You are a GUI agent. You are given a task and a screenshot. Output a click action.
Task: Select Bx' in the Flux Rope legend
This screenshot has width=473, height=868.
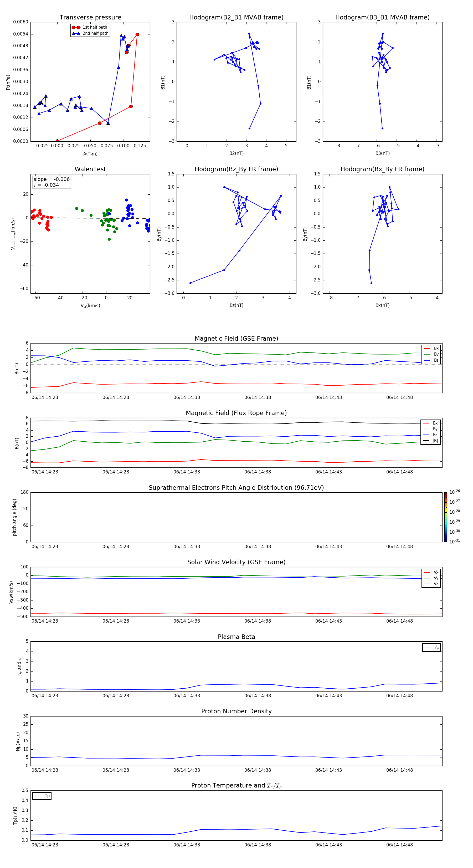431,423
